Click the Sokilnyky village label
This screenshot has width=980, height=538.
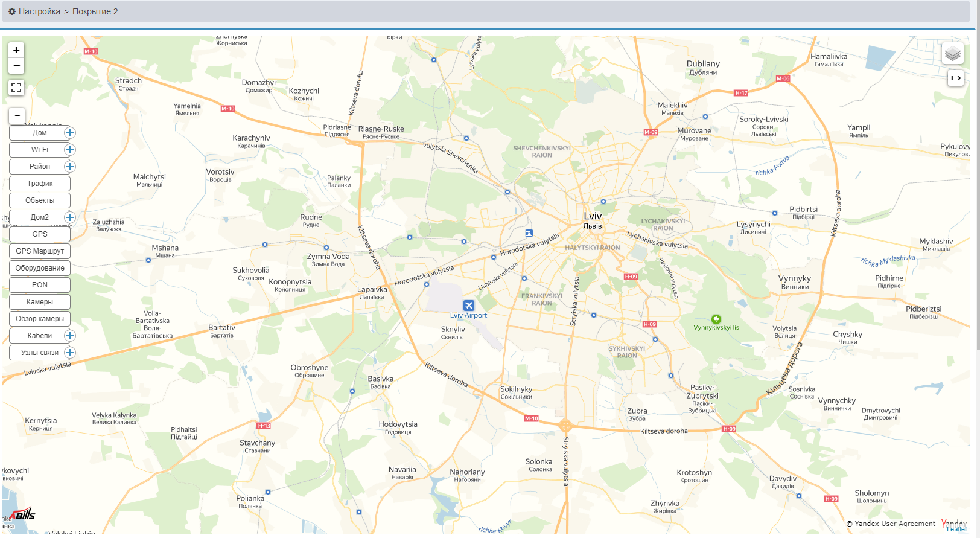point(517,392)
